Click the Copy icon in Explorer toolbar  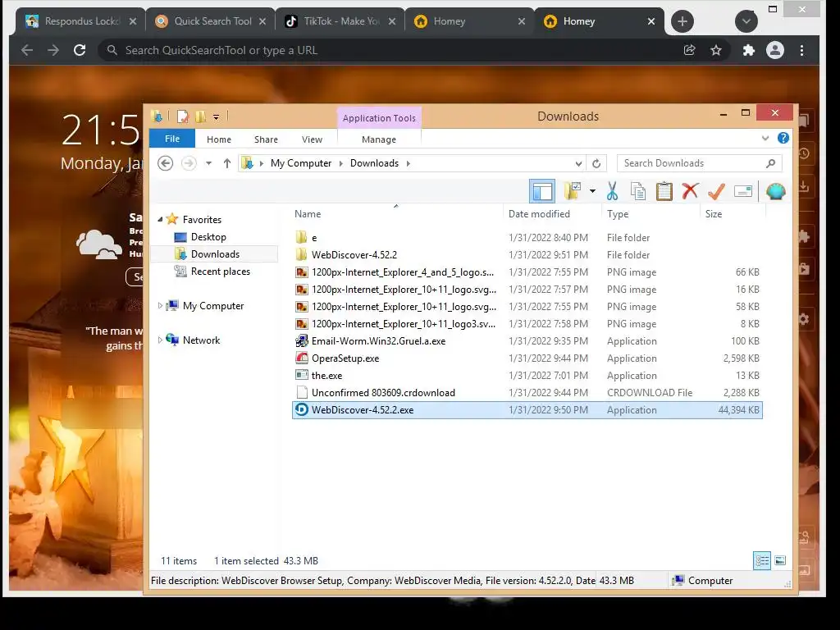637,190
